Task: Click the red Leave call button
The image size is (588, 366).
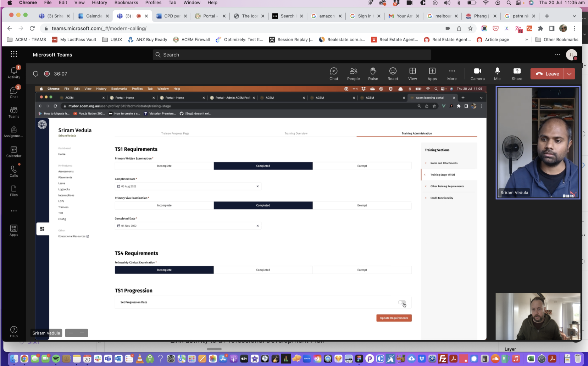Action: [x=547, y=74]
